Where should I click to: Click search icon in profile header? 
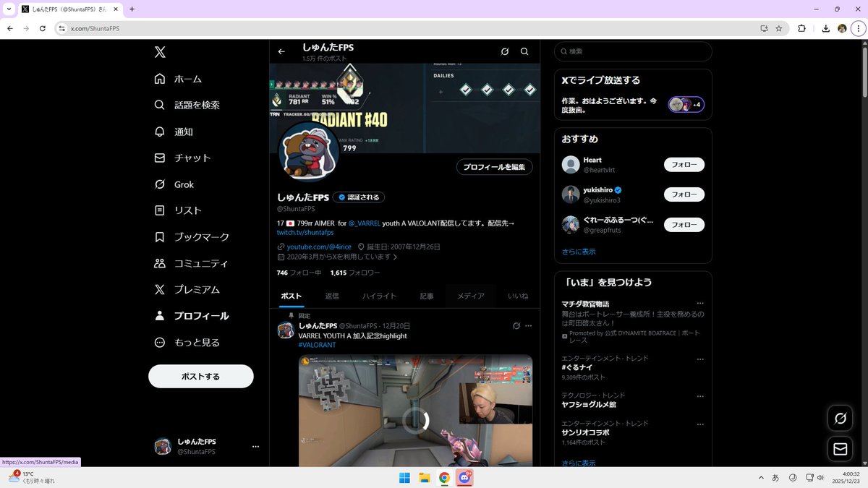pos(524,51)
